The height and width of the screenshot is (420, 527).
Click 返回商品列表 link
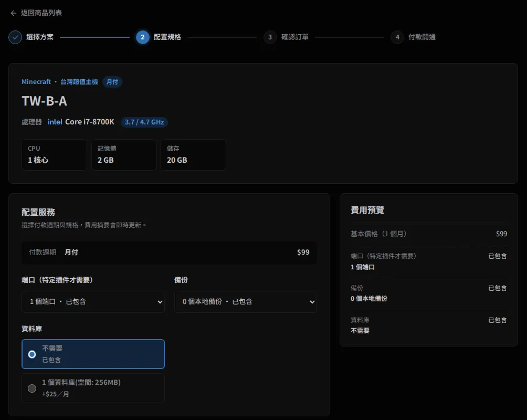[41, 13]
